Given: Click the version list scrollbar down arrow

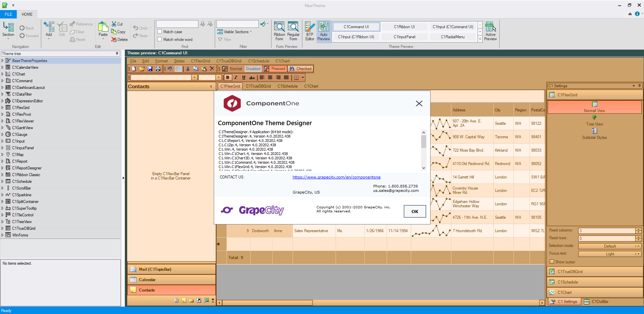Looking at the screenshot, I should (x=424, y=168).
